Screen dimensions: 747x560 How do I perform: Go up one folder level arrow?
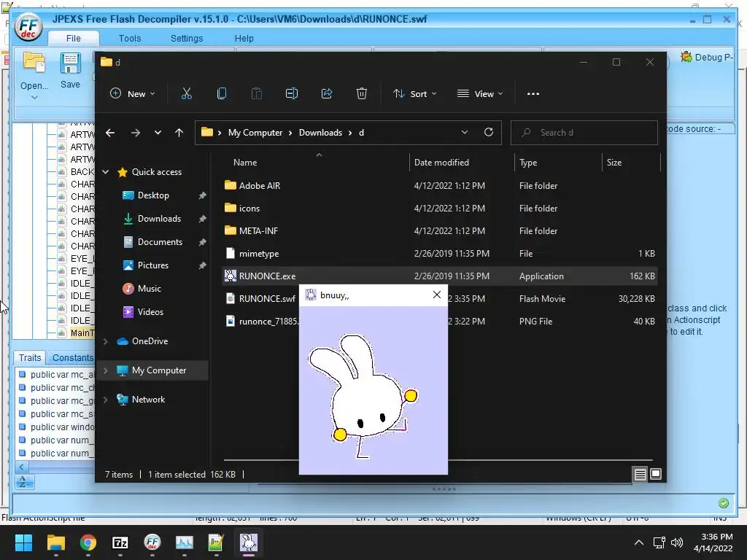(x=179, y=133)
